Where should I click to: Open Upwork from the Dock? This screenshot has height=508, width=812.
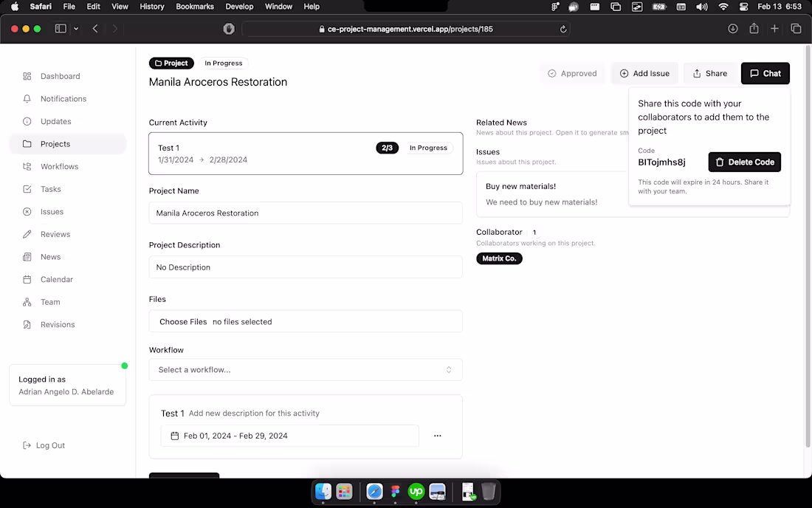pos(416,491)
